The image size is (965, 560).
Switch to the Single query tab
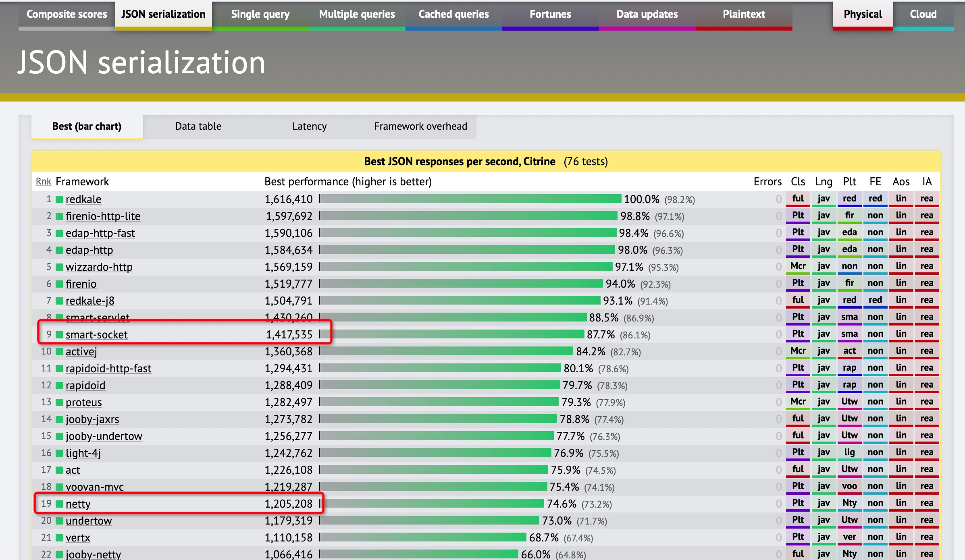coord(260,15)
